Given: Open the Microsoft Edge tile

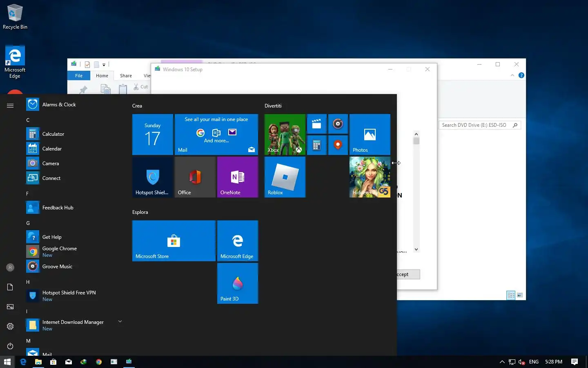Looking at the screenshot, I should (238, 241).
